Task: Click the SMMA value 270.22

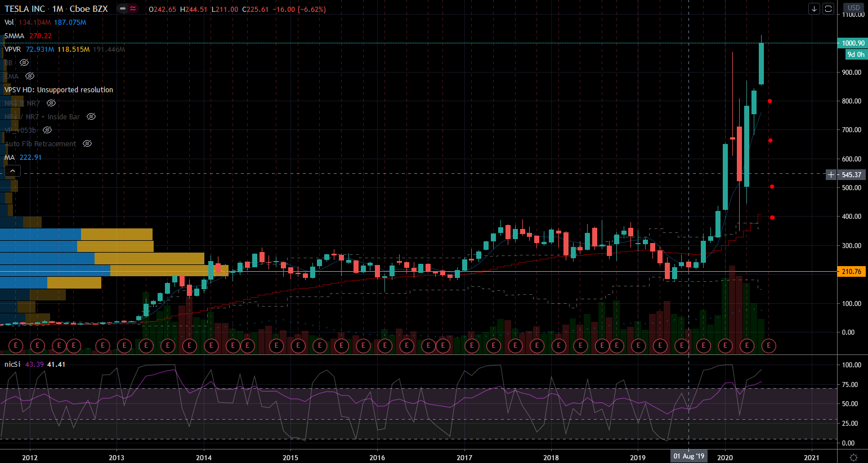Action: pos(41,35)
